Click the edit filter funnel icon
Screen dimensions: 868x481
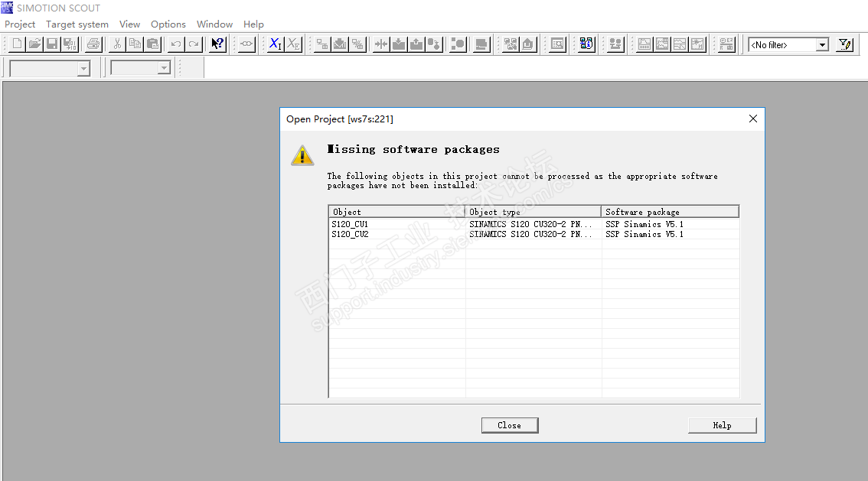point(845,44)
